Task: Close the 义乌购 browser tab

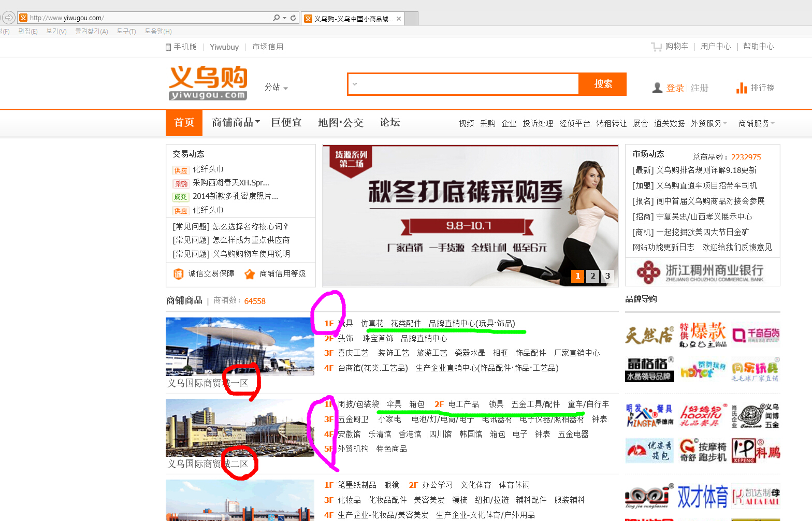Action: 399,19
